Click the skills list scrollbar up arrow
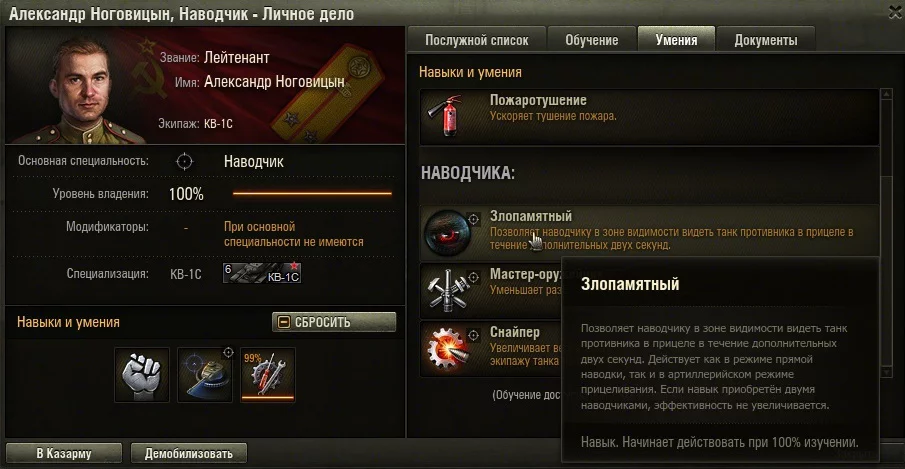This screenshot has height=469, width=905. (x=887, y=94)
